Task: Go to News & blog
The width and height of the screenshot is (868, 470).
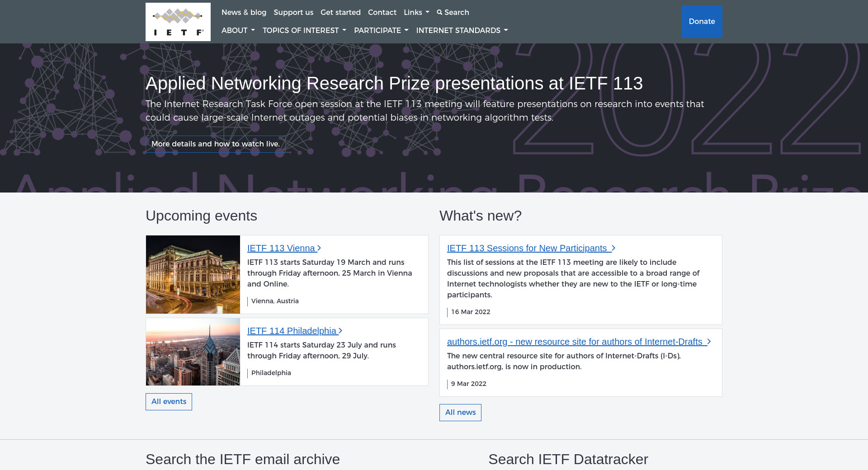Action: click(244, 13)
